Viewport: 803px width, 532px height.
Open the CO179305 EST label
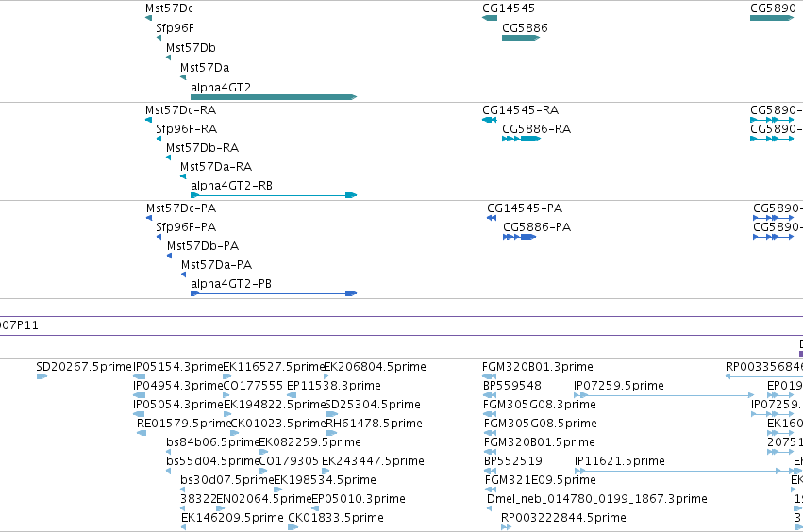289,461
